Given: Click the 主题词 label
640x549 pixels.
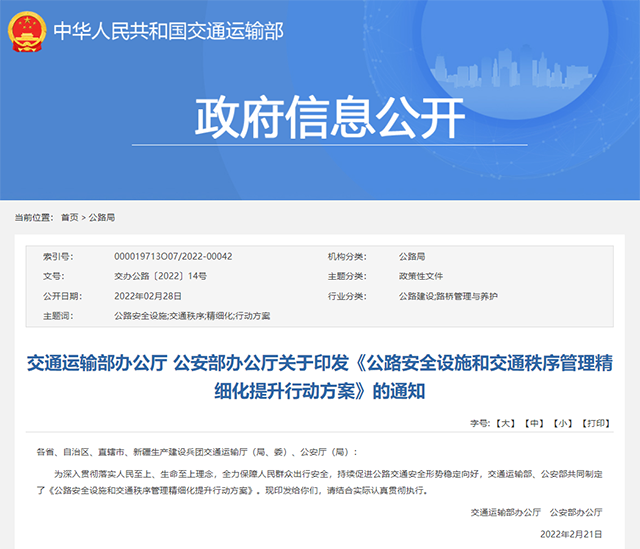Looking at the screenshot, I should [58, 316].
